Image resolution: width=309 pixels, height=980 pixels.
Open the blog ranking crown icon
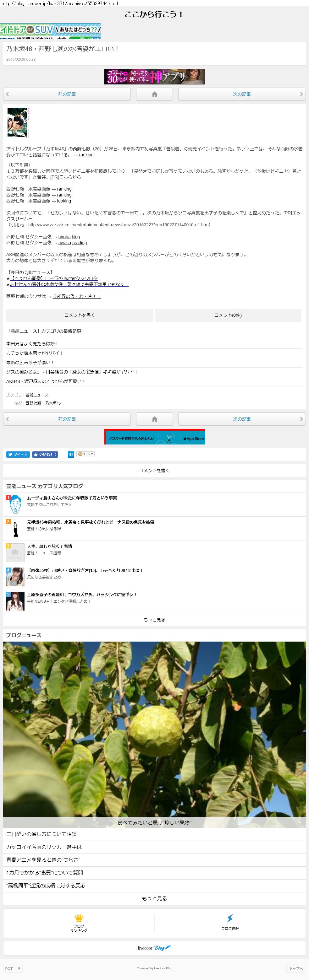(x=79, y=923)
